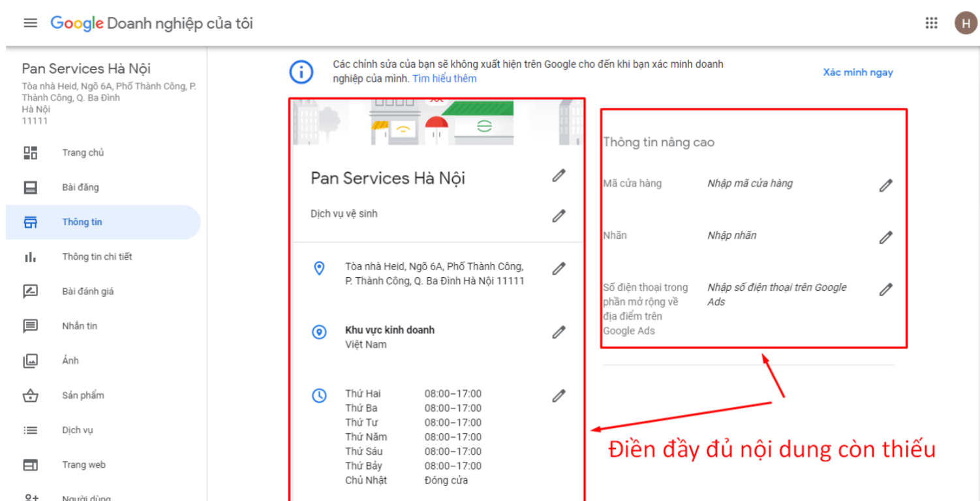Click Nhập số điện thoại trên Google Ads

coord(776,295)
